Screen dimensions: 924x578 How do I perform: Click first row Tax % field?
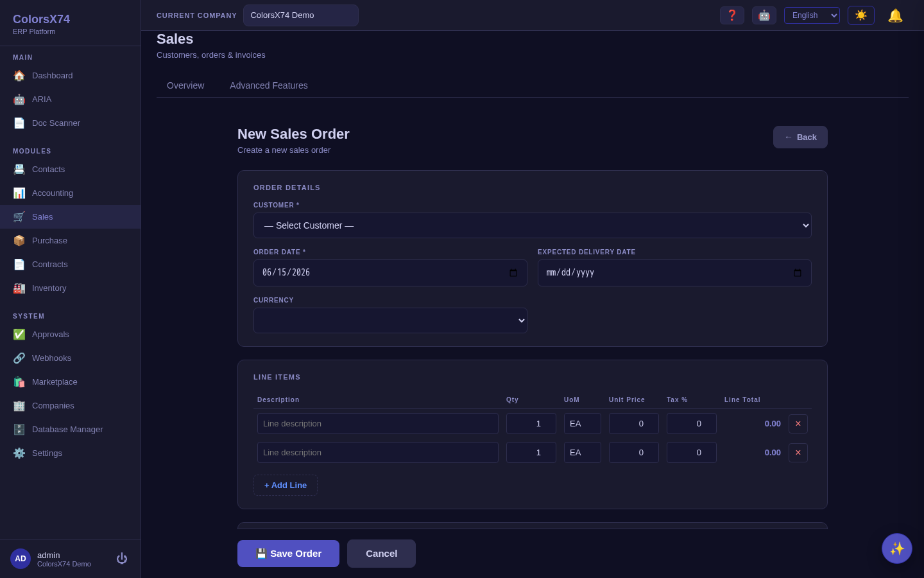click(692, 424)
